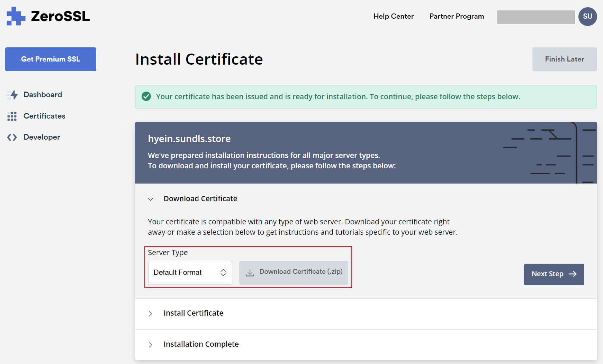The height and width of the screenshot is (364, 603).
Task: Click the Download Certificate section title
Action: [x=200, y=199]
